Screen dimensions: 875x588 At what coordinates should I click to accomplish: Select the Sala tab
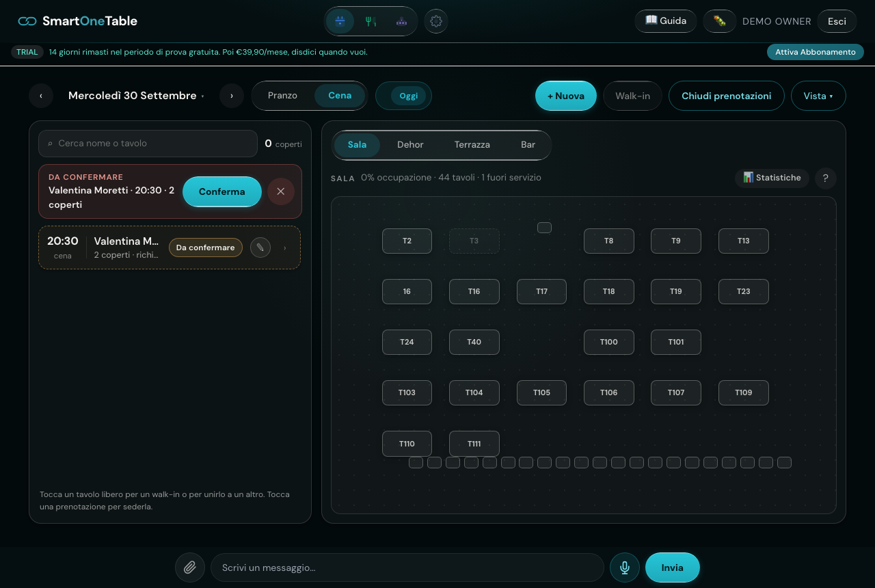coord(357,145)
